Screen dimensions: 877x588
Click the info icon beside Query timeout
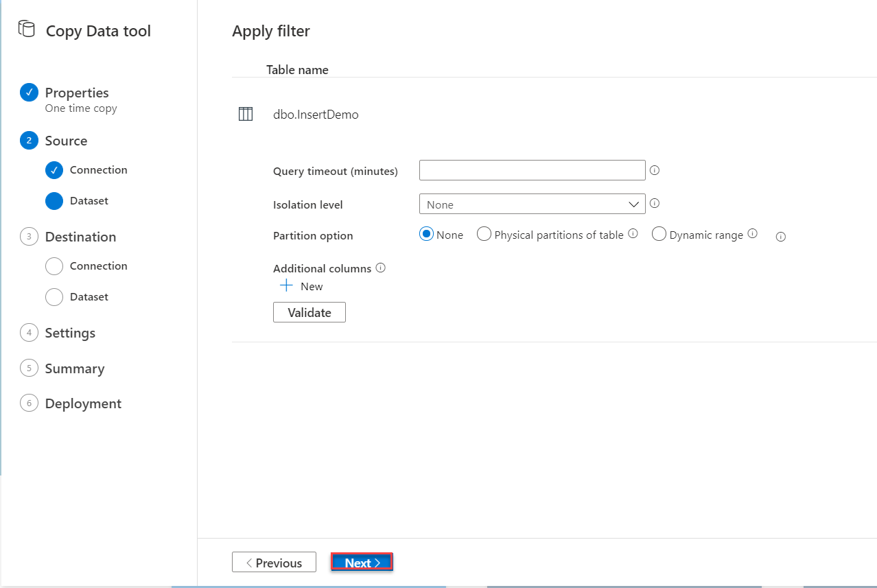point(654,169)
